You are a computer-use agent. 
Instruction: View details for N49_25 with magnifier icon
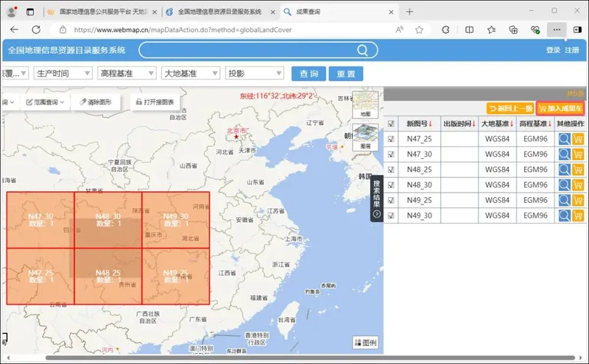point(564,200)
